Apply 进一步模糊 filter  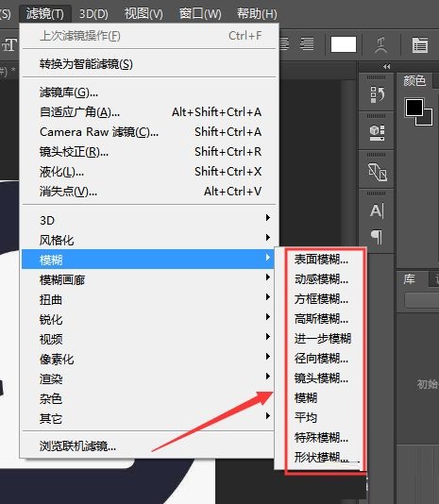[323, 339]
